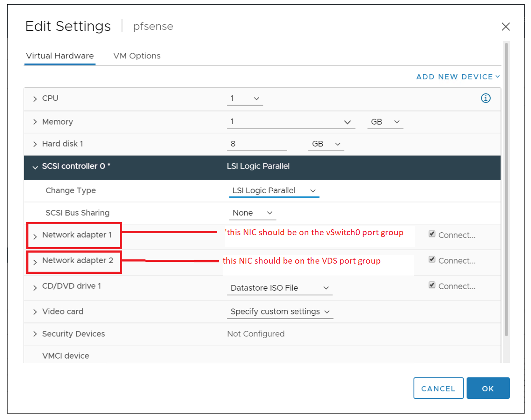Collapse the SCSI controller 0 section

point(35,167)
